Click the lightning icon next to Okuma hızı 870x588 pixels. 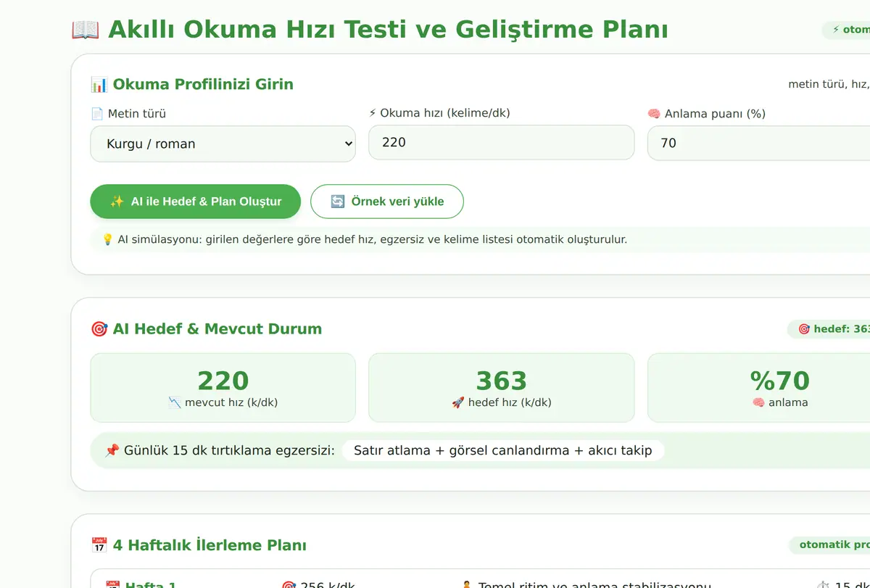(x=373, y=113)
